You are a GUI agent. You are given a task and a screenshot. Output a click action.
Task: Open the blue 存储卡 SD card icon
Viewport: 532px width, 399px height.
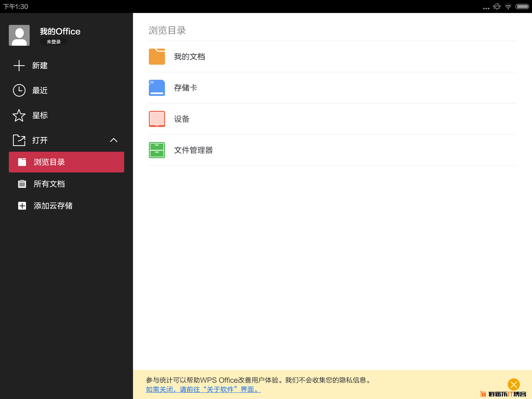pyautogui.click(x=157, y=88)
